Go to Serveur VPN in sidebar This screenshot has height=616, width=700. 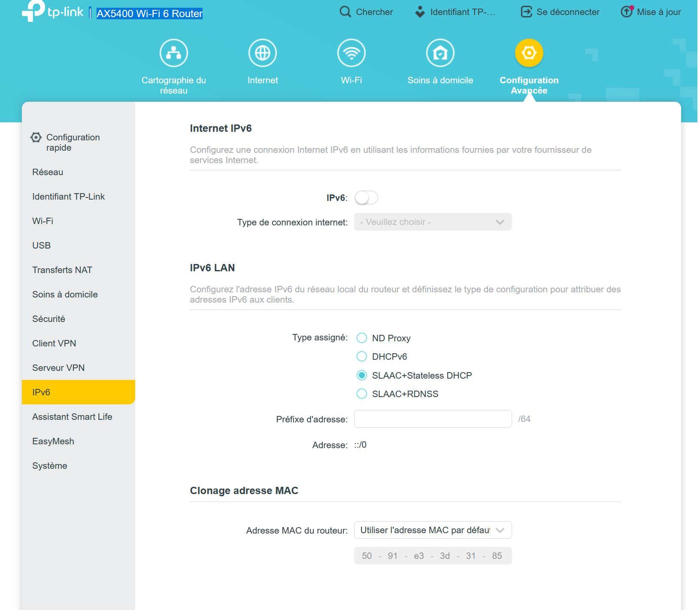(x=58, y=368)
